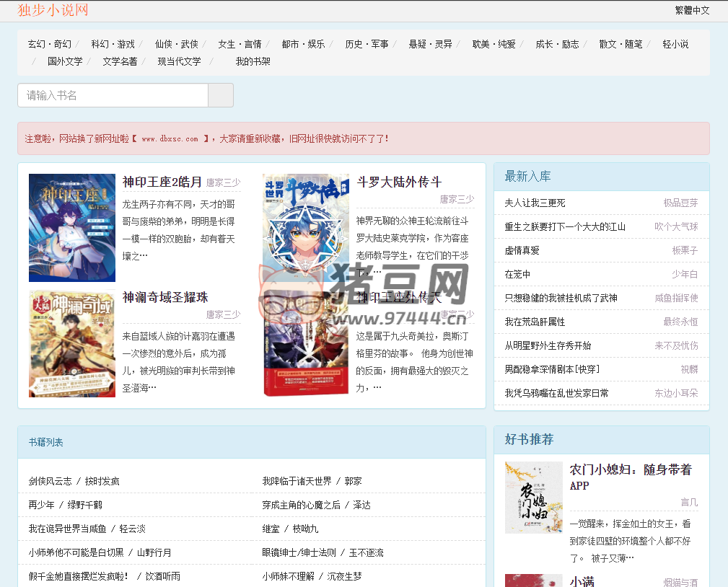Open author 言几 in 好书推荐
The height and width of the screenshot is (587, 728).
point(689,502)
